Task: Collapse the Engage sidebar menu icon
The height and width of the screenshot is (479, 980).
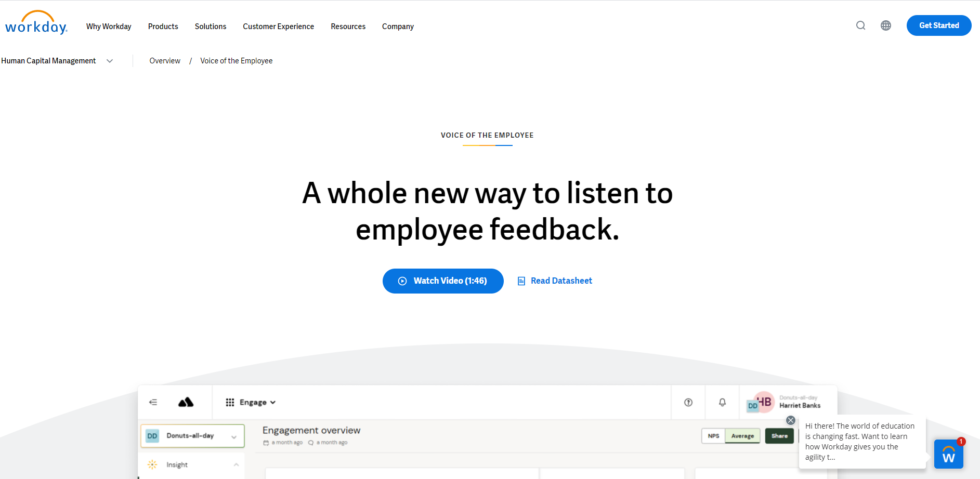Action: click(x=153, y=402)
